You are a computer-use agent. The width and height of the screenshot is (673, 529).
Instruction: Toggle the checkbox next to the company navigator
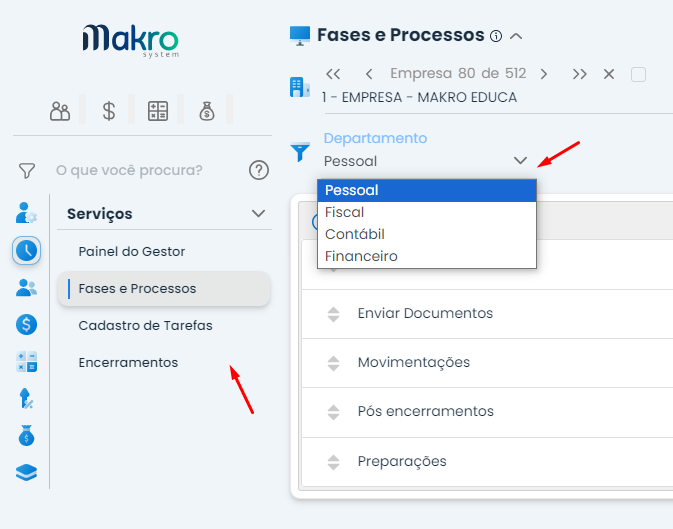point(638,74)
